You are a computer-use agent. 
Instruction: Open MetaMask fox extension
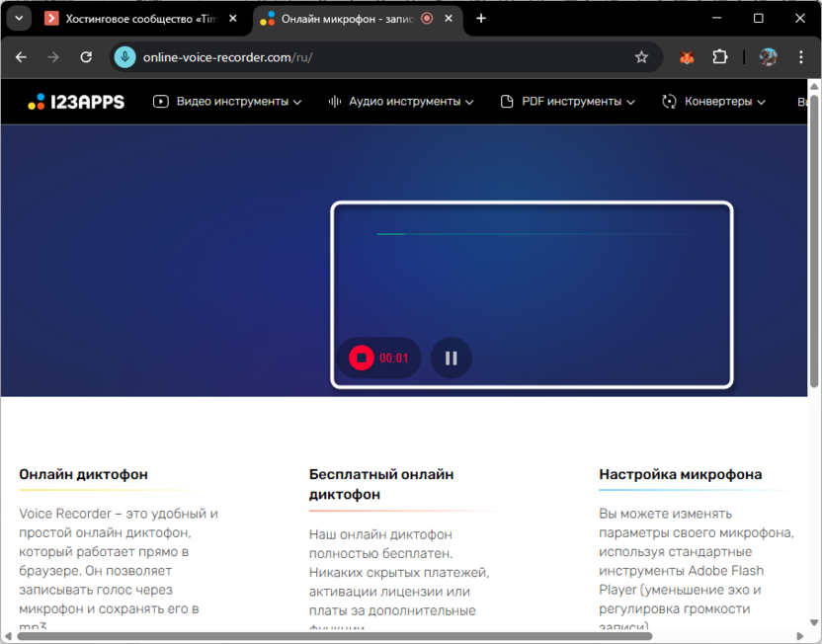coord(687,57)
